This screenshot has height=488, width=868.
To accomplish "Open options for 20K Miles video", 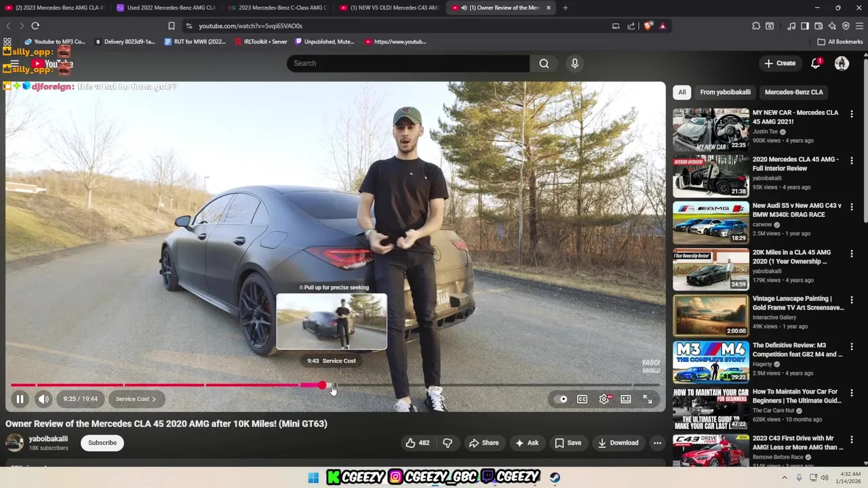I will [x=852, y=253].
